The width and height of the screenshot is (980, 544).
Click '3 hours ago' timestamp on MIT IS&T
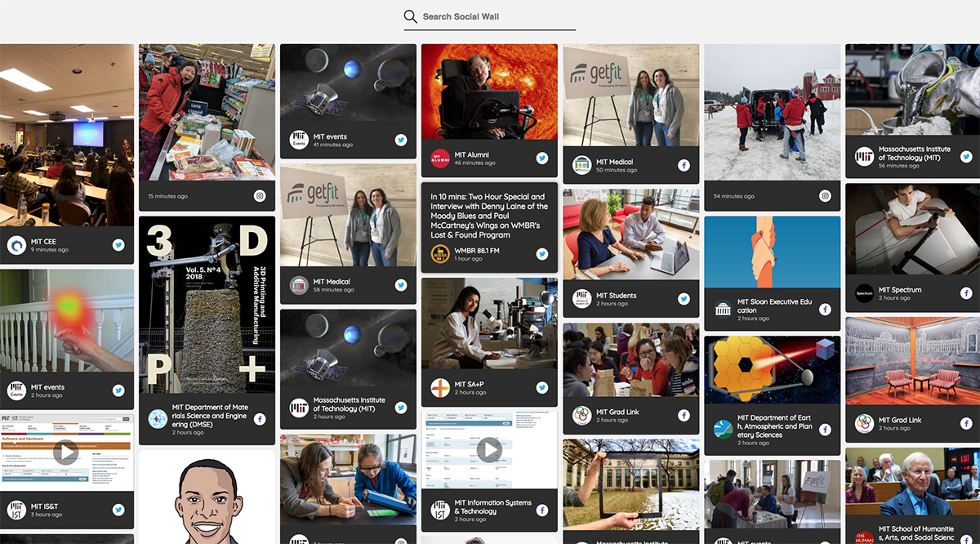[47, 515]
